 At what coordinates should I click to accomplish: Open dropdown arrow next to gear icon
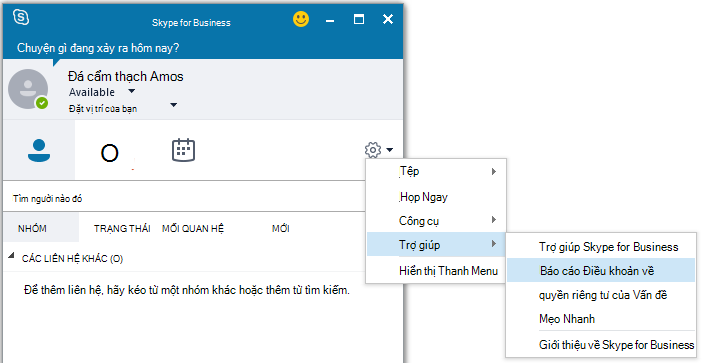390,150
